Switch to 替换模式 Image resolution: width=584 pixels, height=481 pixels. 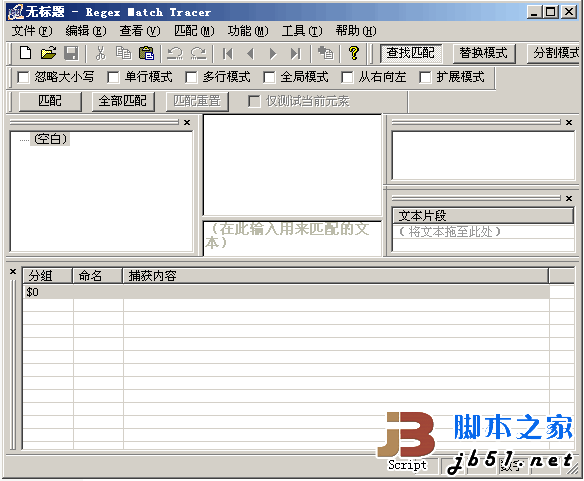point(484,53)
